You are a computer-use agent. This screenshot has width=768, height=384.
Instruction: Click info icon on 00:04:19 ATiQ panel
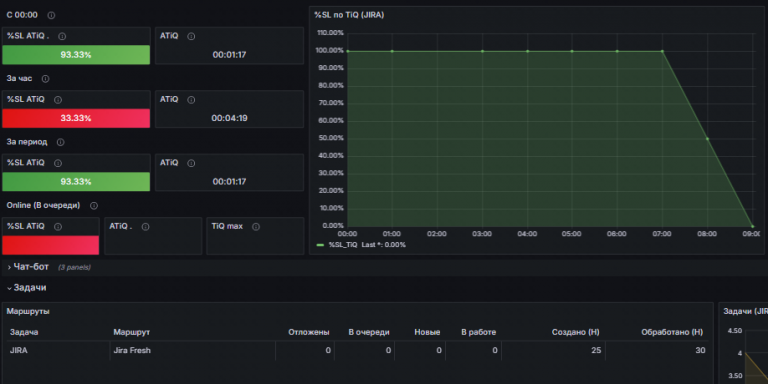tap(191, 100)
